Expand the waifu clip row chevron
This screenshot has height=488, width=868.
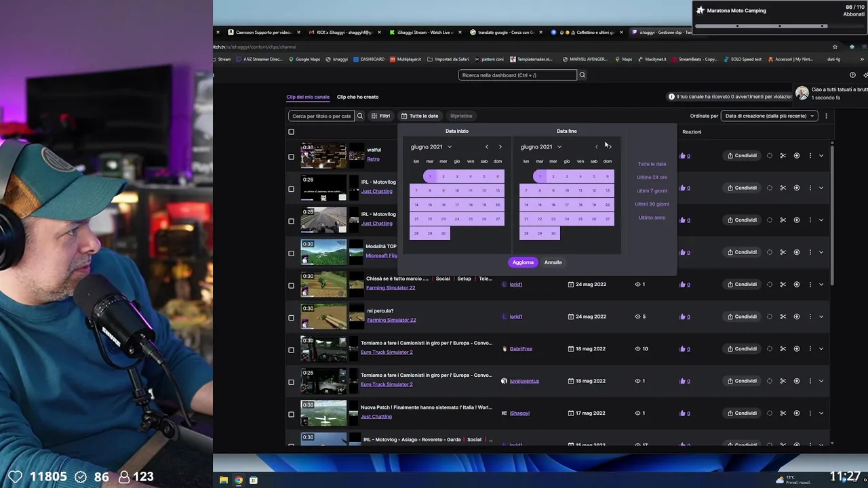pos(821,155)
